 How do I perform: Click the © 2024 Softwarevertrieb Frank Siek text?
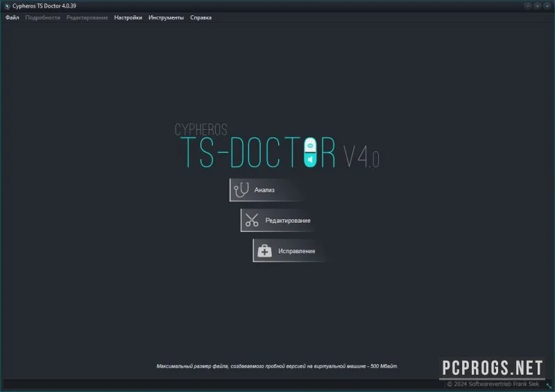[493, 384]
